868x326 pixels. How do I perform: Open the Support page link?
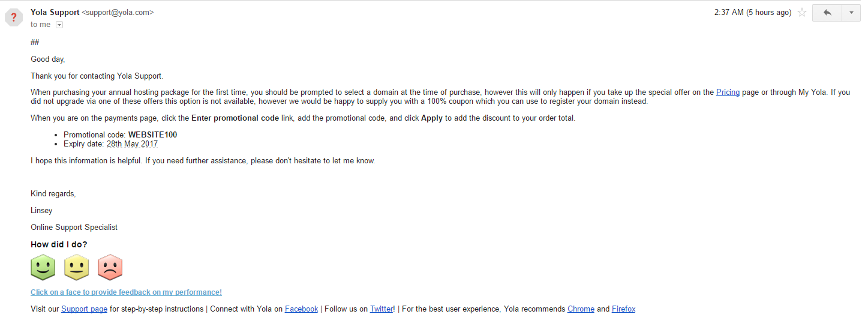tap(85, 309)
